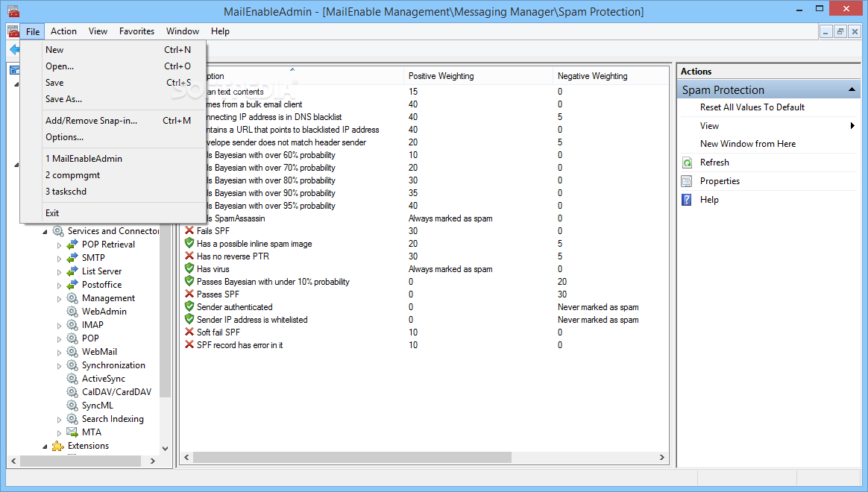Choose New from the File menu
The image size is (868, 492).
tap(113, 50)
